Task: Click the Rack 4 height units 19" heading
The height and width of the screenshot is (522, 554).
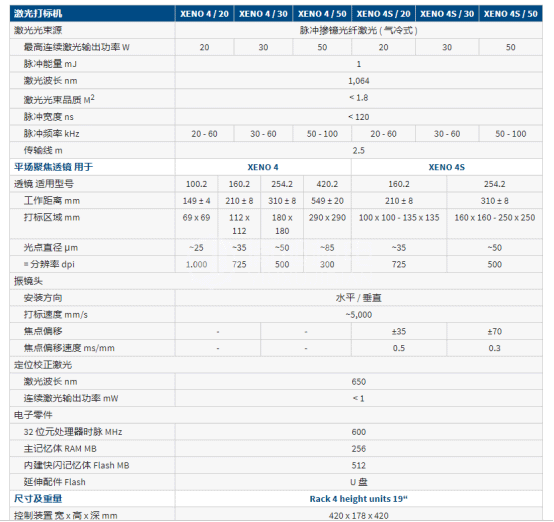Action: coord(359,499)
